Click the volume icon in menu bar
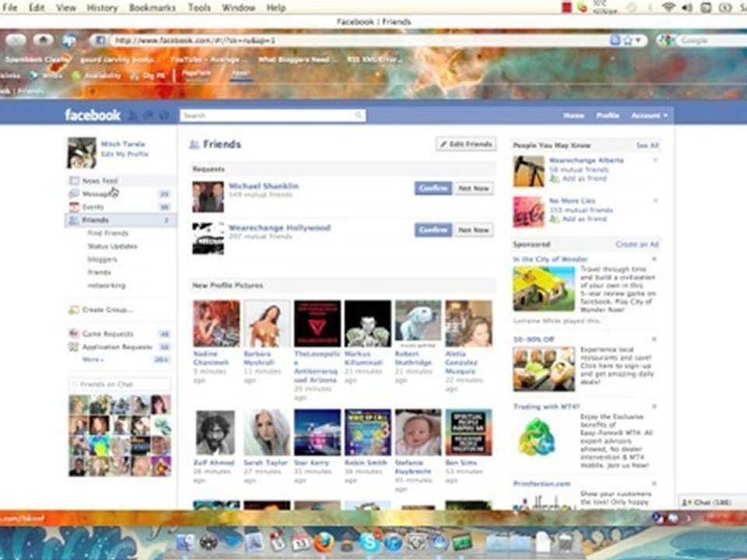 pyautogui.click(x=687, y=7)
